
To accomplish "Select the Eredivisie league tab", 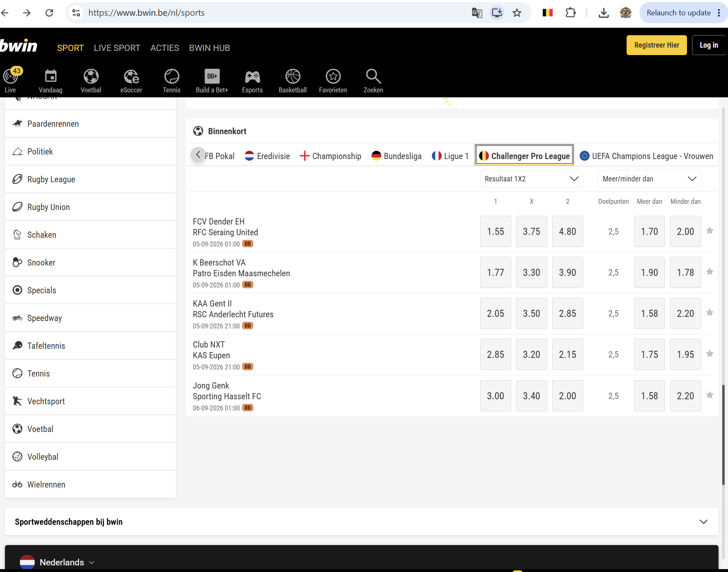I will 267,156.
